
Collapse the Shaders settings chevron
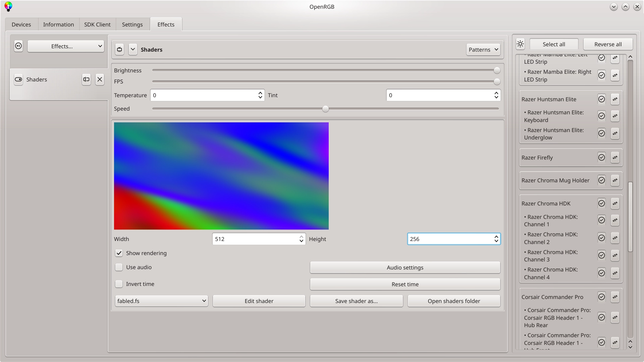point(133,49)
